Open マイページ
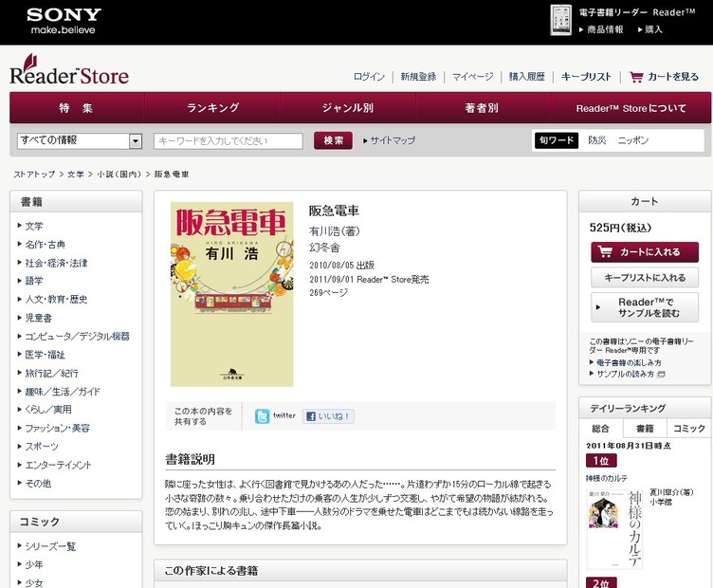The height and width of the screenshot is (588, 713). [x=473, y=77]
